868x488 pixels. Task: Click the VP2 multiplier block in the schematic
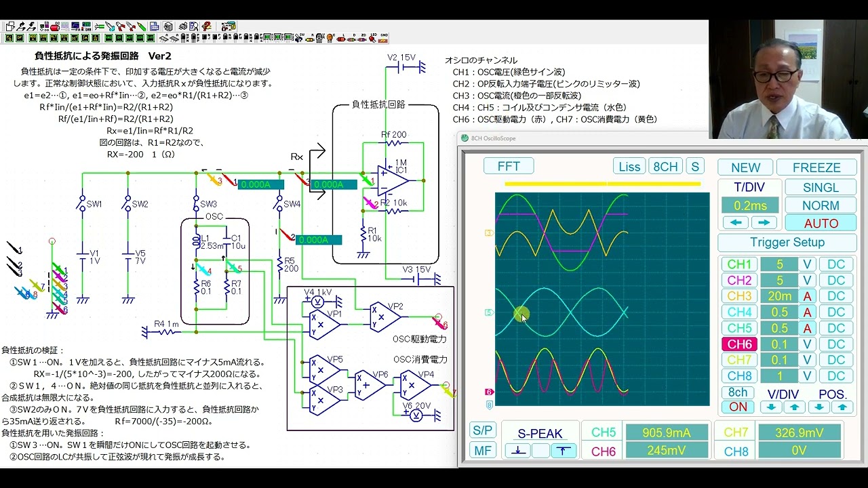[x=385, y=317]
